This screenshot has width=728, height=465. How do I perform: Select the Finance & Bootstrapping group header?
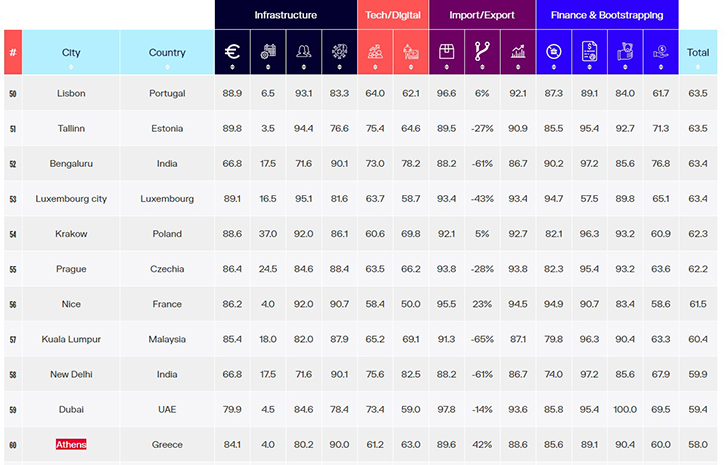coord(607,15)
